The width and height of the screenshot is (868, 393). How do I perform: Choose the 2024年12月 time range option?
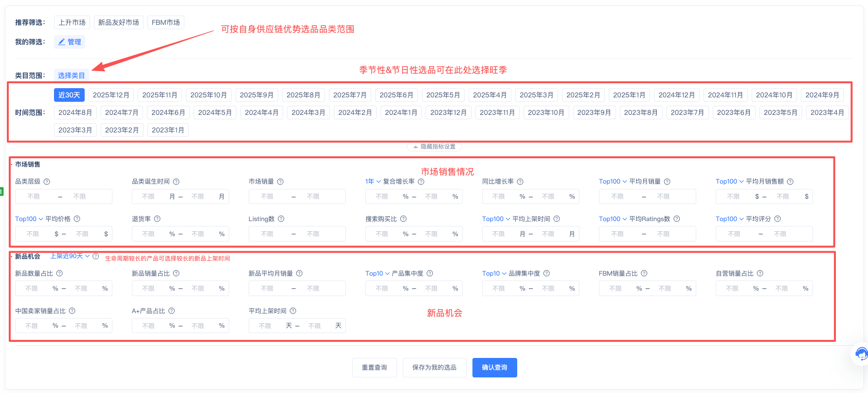pos(676,95)
